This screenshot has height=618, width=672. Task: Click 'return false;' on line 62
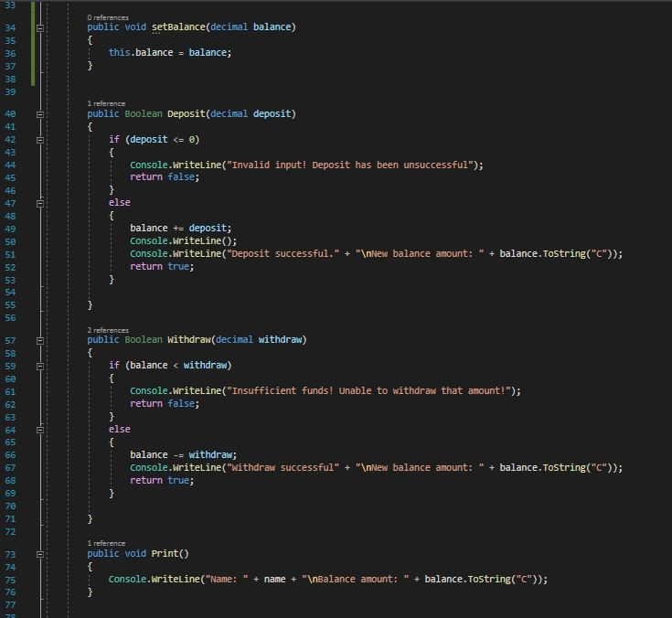pos(165,404)
